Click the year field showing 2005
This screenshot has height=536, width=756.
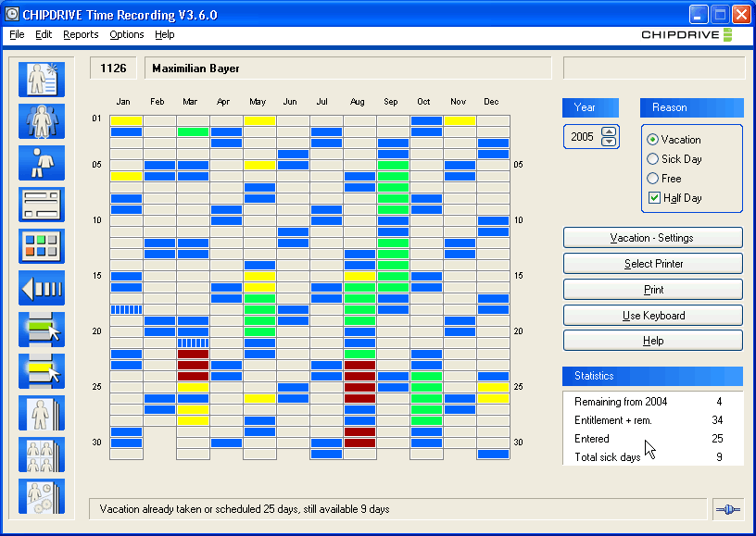click(x=583, y=137)
